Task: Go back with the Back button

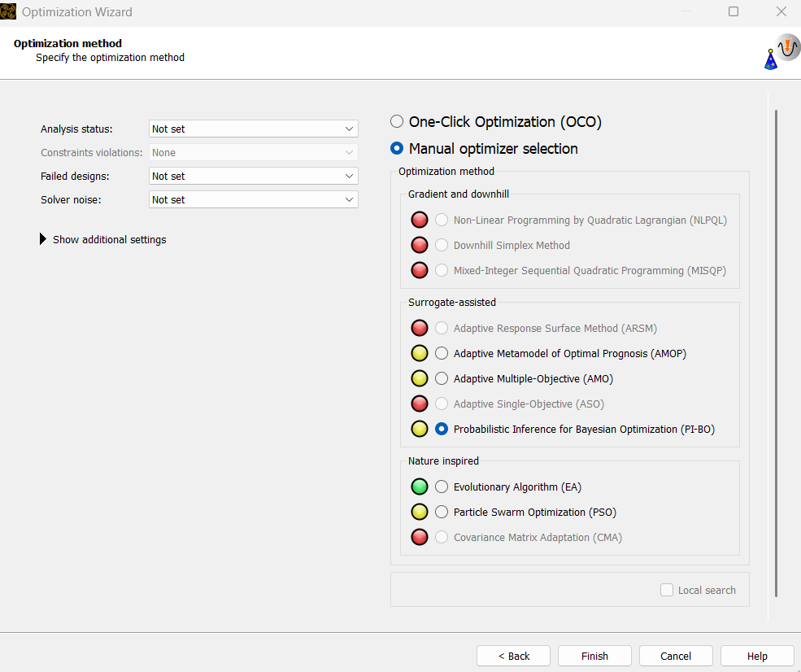Action: (x=513, y=656)
